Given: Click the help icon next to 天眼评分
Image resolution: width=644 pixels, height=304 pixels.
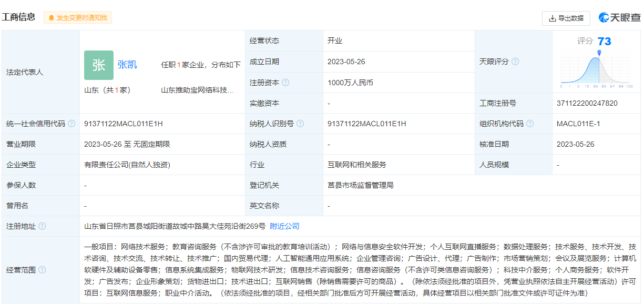Looking at the screenshot, I should click(x=515, y=62).
